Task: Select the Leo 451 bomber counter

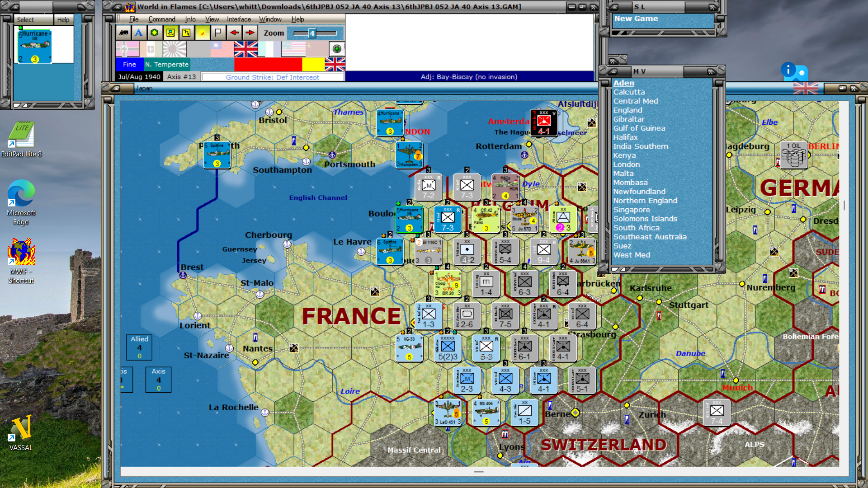Action: coord(448,412)
